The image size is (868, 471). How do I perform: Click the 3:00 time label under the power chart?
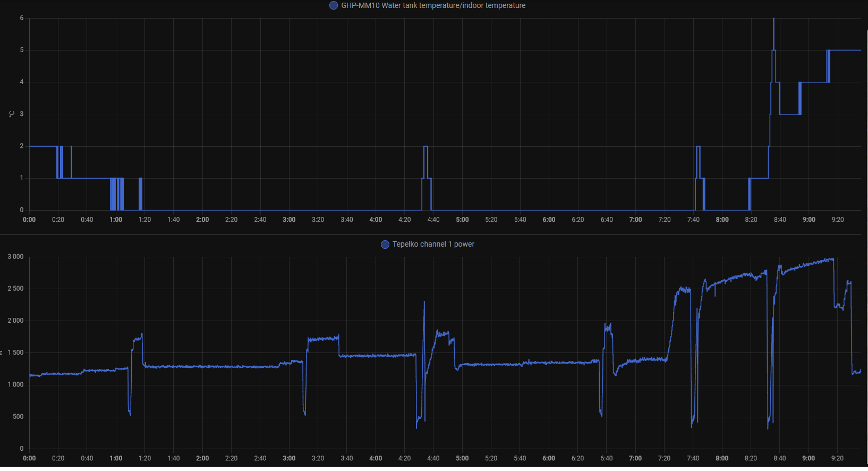coord(289,458)
